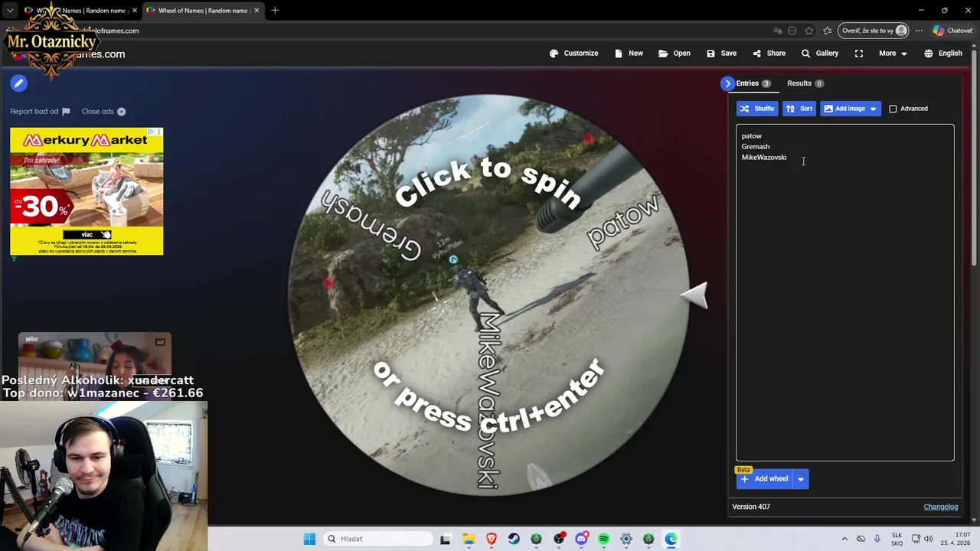Click the translate page icon

pyautogui.click(x=778, y=31)
